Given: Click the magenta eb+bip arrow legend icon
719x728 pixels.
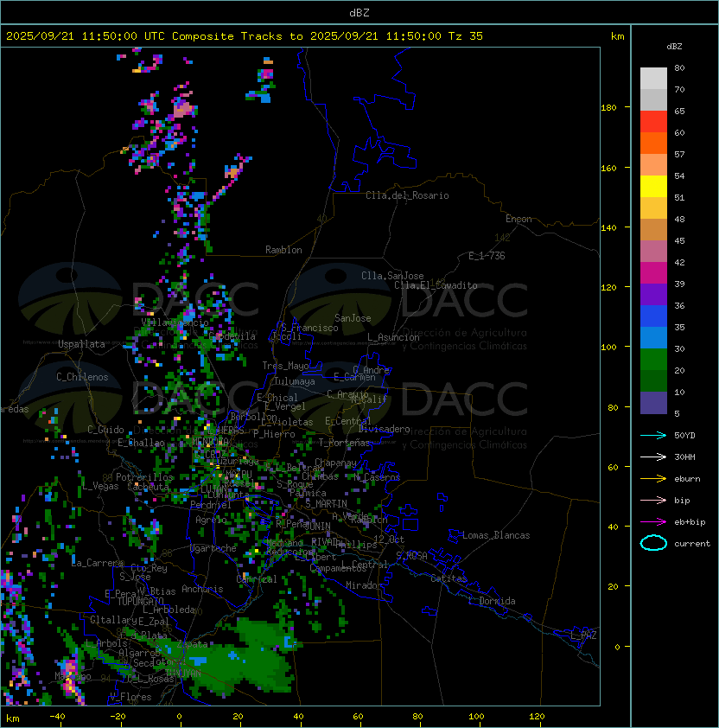Looking at the screenshot, I should (x=653, y=522).
